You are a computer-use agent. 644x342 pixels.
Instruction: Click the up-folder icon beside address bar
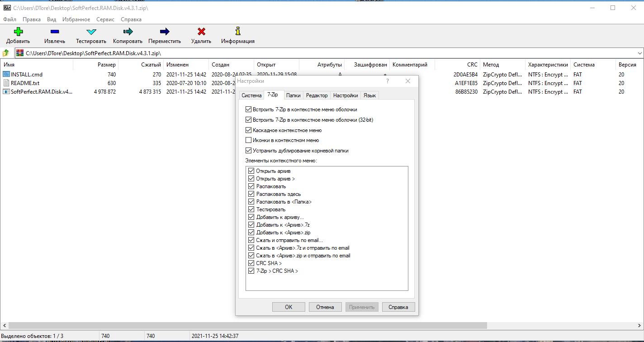(6, 53)
